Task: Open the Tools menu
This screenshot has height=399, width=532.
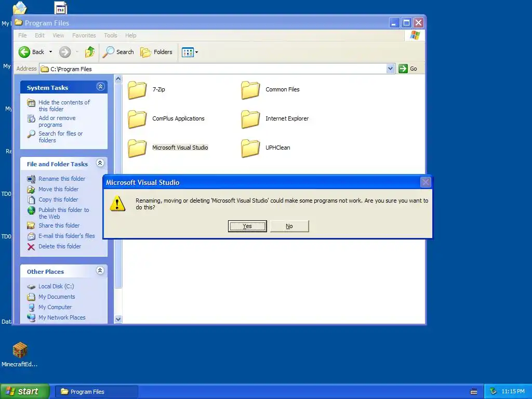Action: point(111,35)
